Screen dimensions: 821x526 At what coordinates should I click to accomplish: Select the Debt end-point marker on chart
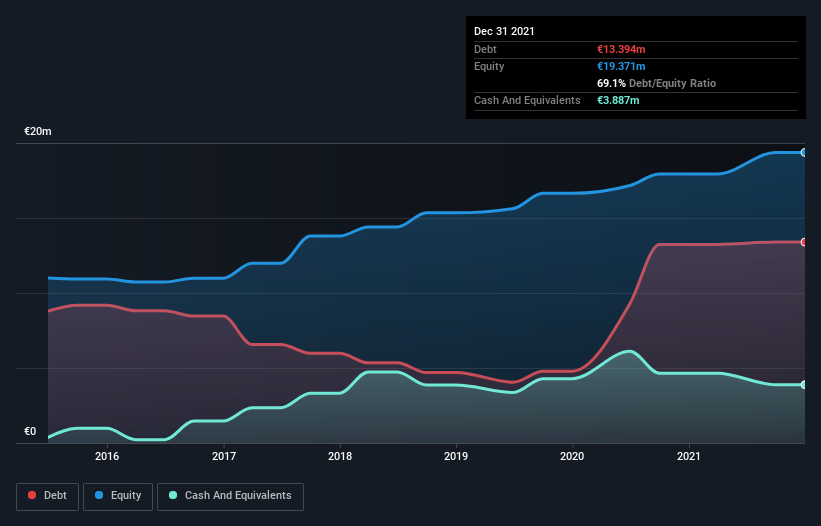tap(804, 242)
